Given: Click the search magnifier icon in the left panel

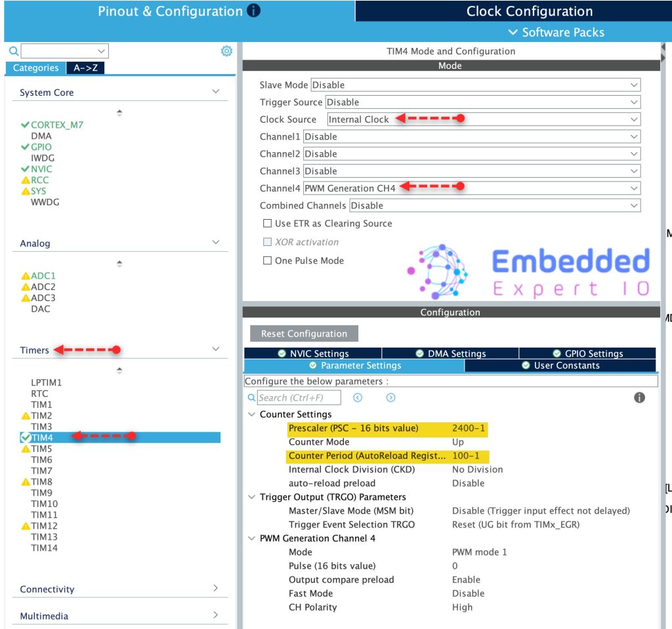Looking at the screenshot, I should 13,51.
